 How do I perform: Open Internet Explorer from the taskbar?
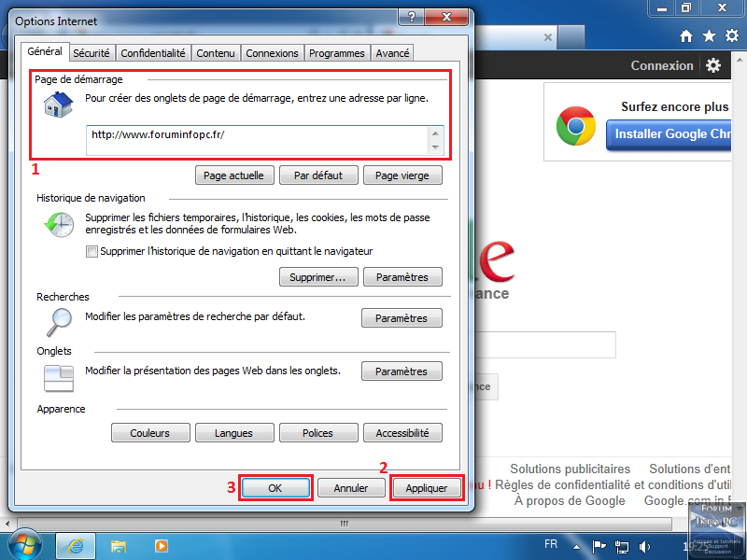point(76,545)
